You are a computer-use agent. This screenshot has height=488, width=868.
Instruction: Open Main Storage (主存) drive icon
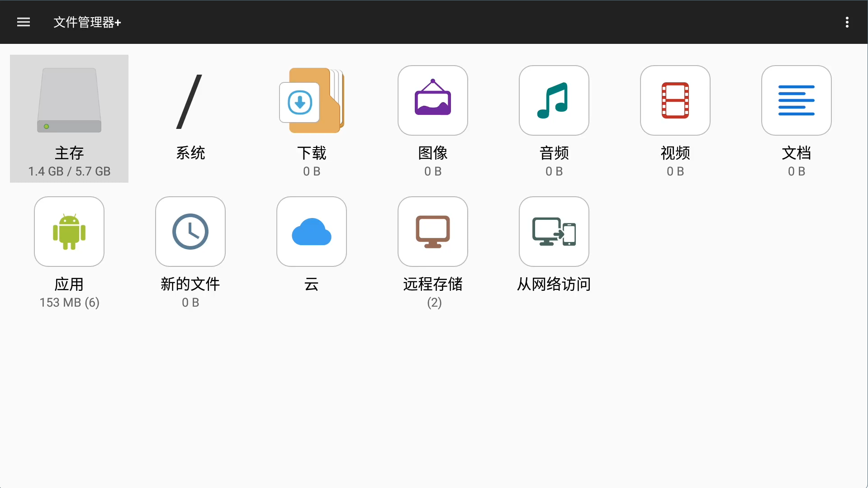tap(69, 100)
